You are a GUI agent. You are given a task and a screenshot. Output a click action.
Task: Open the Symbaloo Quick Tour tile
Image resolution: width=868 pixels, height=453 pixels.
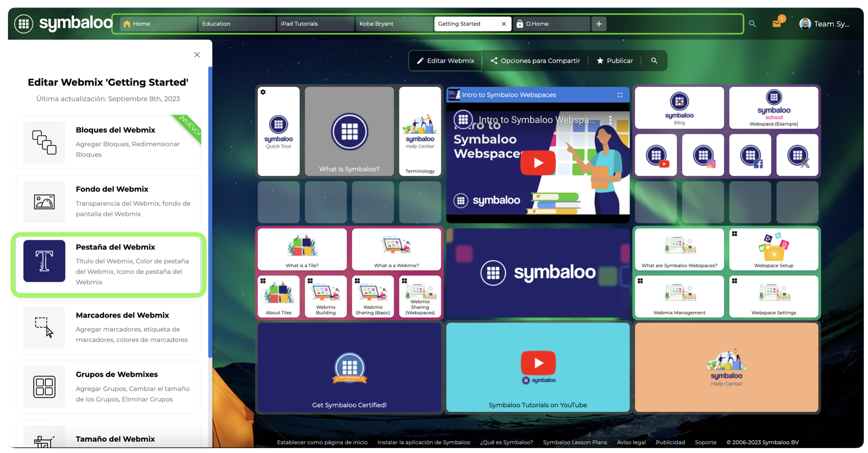point(279,132)
